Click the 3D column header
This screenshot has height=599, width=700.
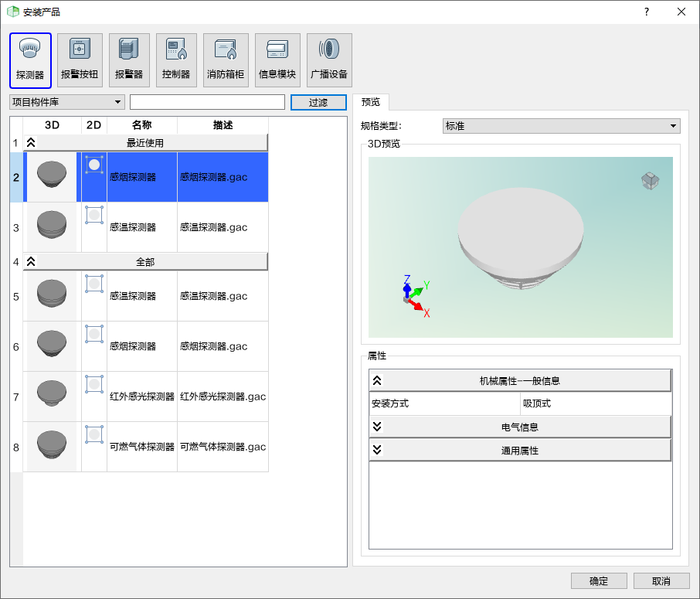click(x=52, y=125)
